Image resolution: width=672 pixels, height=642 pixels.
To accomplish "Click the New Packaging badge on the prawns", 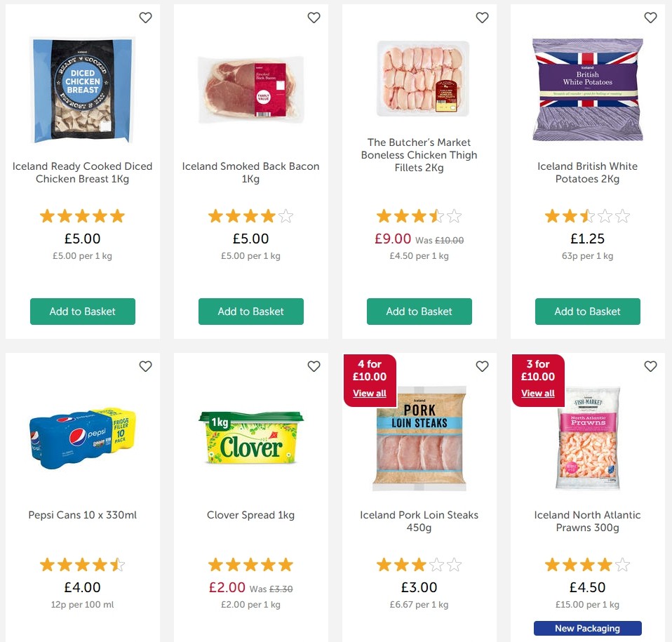I will pyautogui.click(x=587, y=628).
